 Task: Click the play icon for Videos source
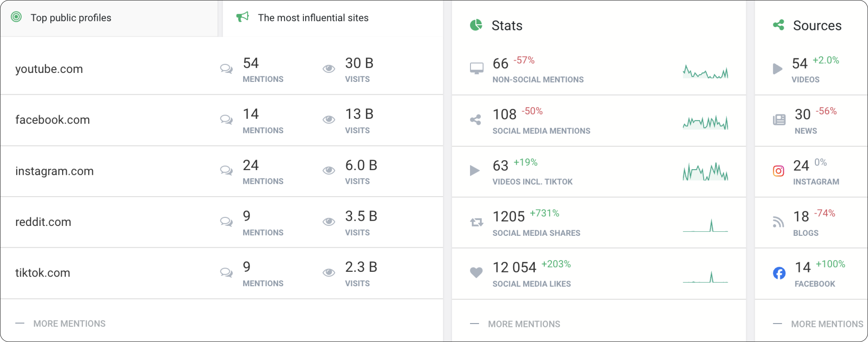tap(777, 68)
